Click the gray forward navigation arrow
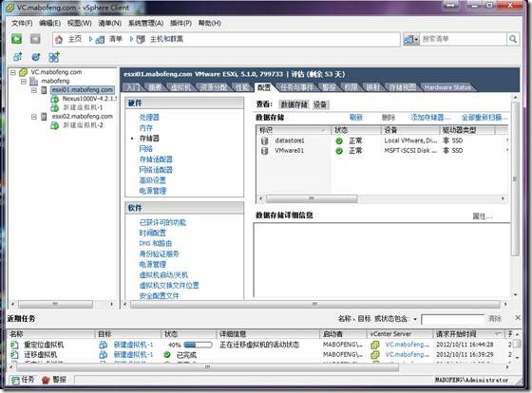532x393 pixels. (35, 39)
